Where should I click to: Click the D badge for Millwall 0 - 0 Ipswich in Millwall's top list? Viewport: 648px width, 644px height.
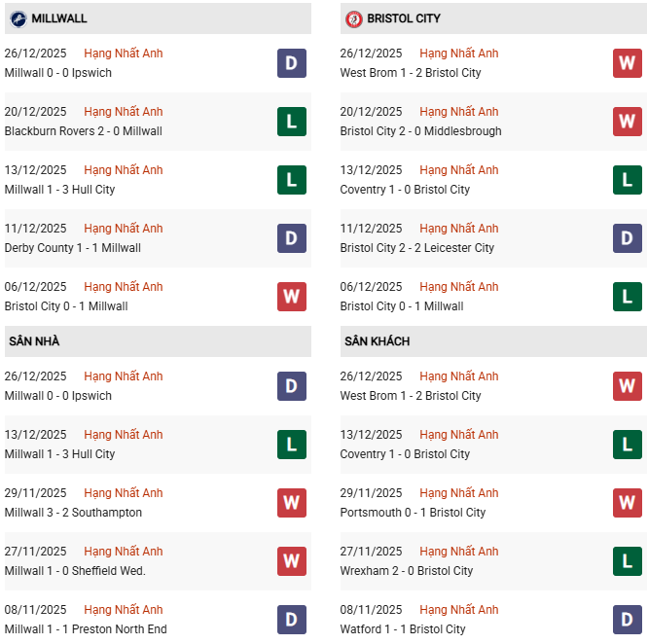[291, 63]
